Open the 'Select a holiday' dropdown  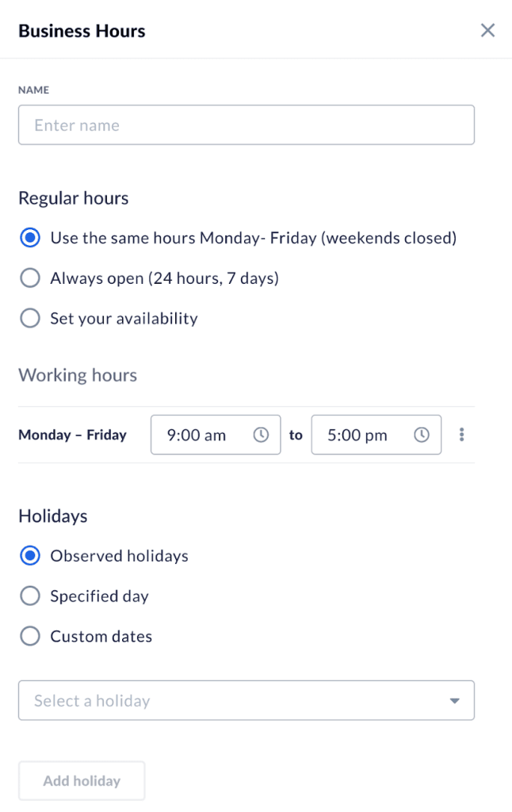tap(246, 700)
